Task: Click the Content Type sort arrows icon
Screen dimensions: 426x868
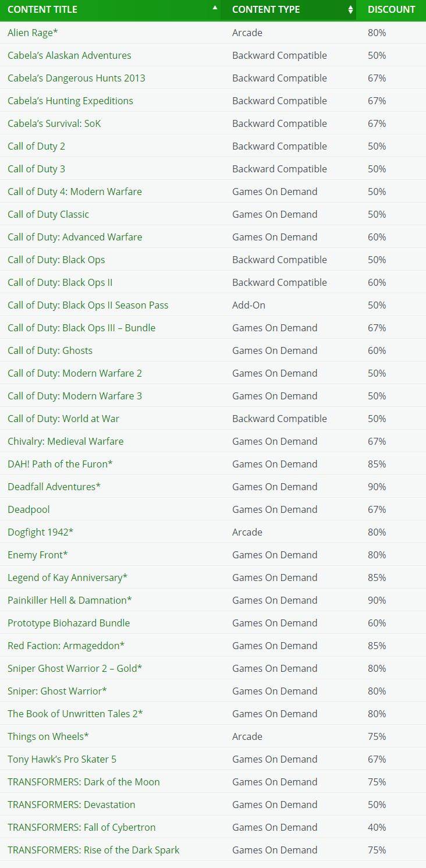Action: pos(350,9)
